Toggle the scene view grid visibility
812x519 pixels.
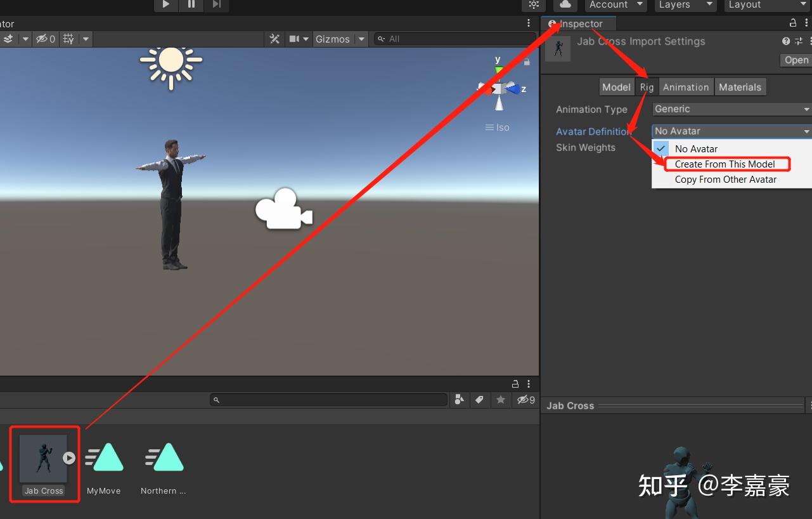point(68,39)
